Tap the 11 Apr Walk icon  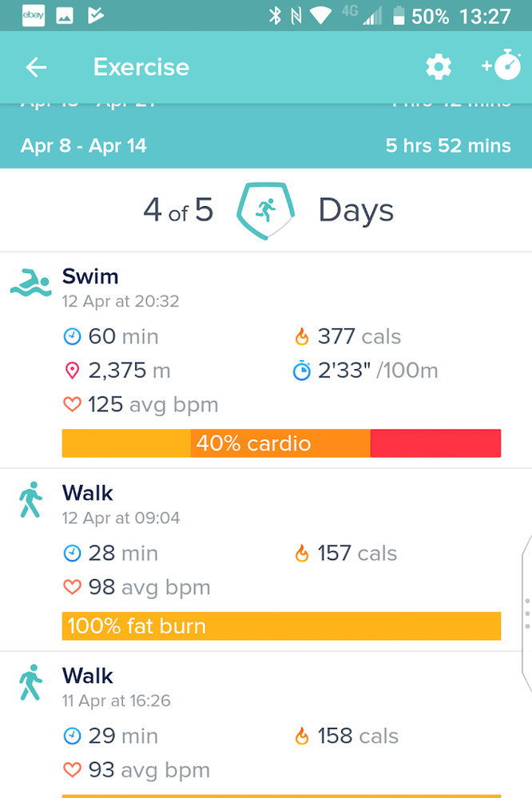[x=30, y=683]
